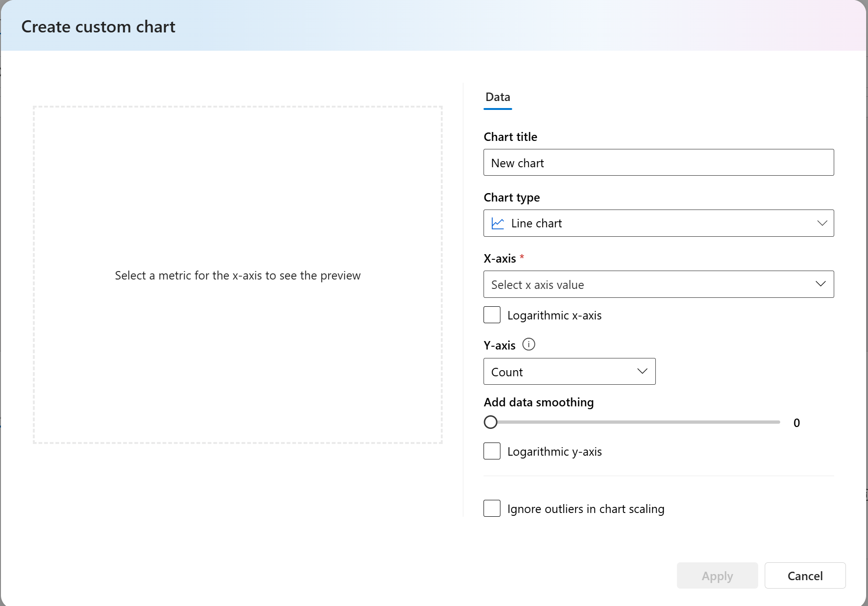Cancel the custom chart dialog
This screenshot has height=606, width=868.
[x=805, y=575]
